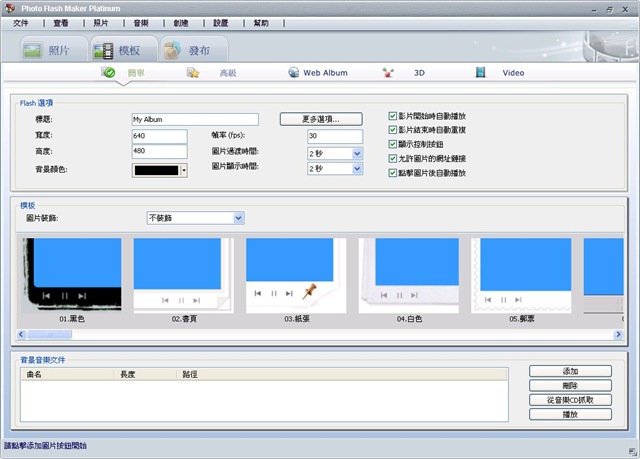Click template list scroll left arrow
Viewport: 640px width, 459px height.
(x=21, y=335)
